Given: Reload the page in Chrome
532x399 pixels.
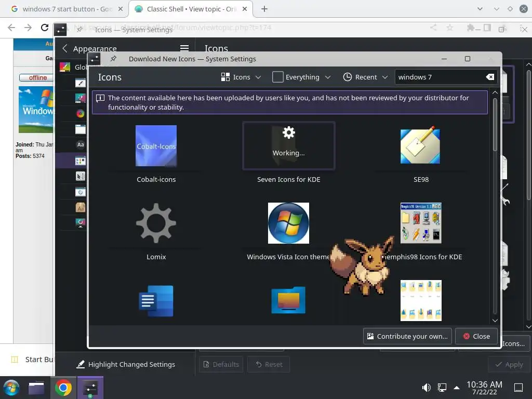Looking at the screenshot, I should tap(45, 28).
